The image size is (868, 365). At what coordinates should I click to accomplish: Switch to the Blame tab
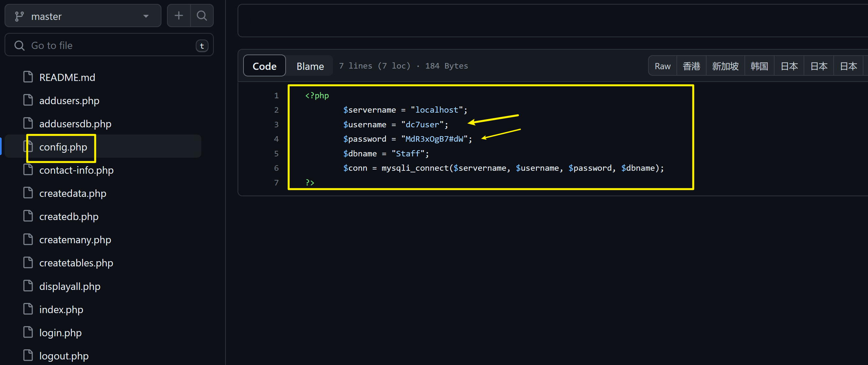[x=310, y=66]
